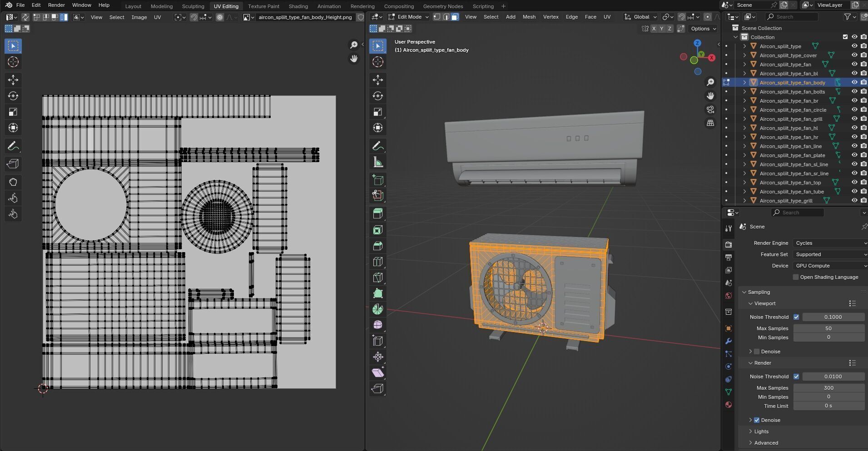
Task: Open viewport sampling presets list icon
Action: (x=852, y=303)
